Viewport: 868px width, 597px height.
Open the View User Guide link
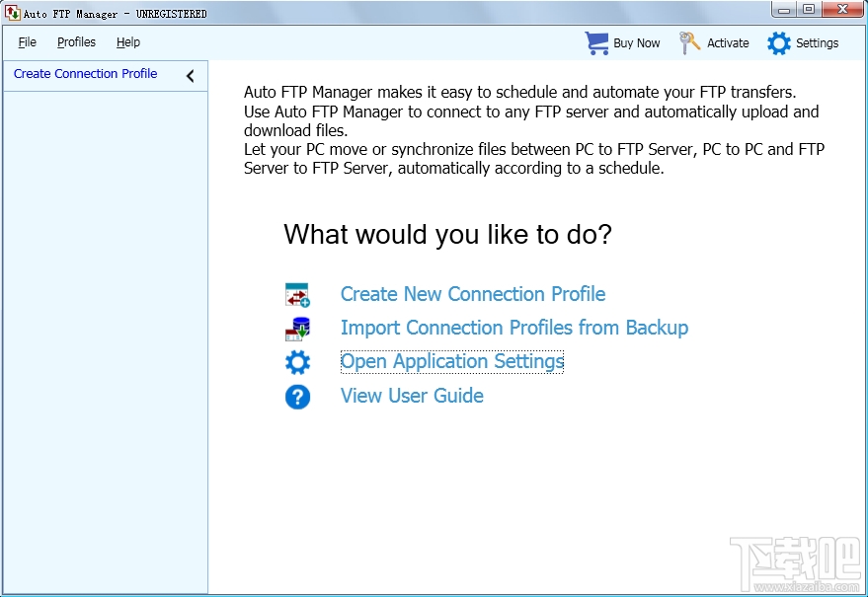[412, 396]
